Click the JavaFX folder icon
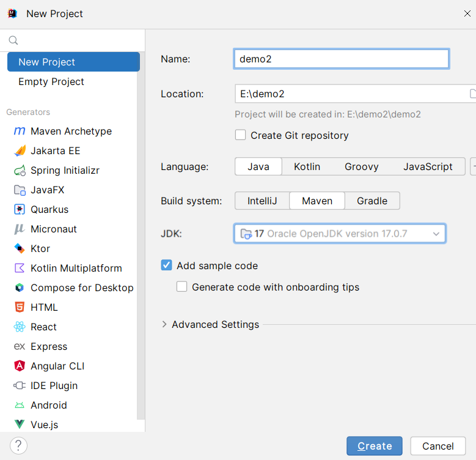 [20, 190]
